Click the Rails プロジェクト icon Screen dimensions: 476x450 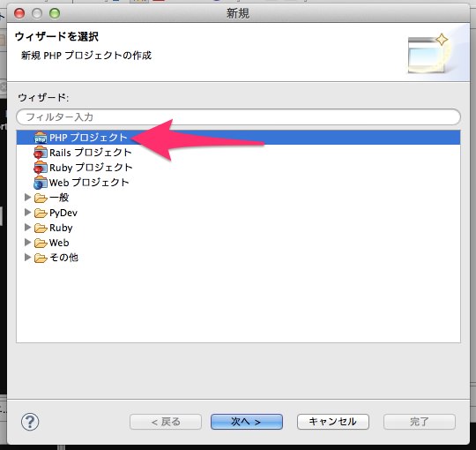pos(41,153)
